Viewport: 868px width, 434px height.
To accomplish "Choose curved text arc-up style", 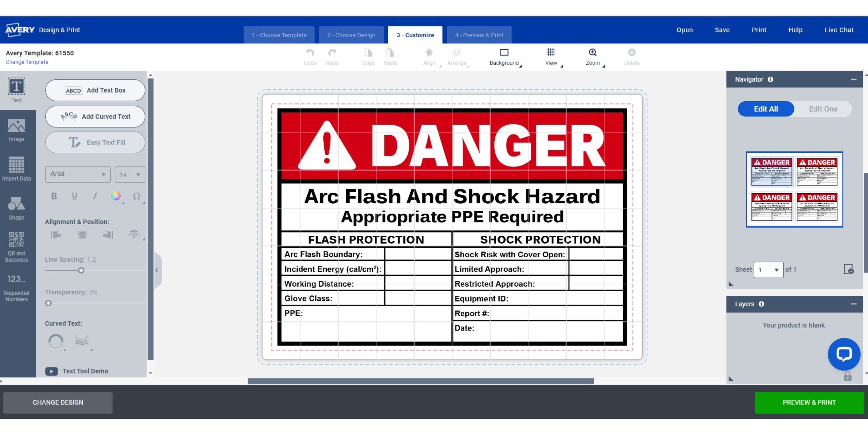I will tap(56, 341).
